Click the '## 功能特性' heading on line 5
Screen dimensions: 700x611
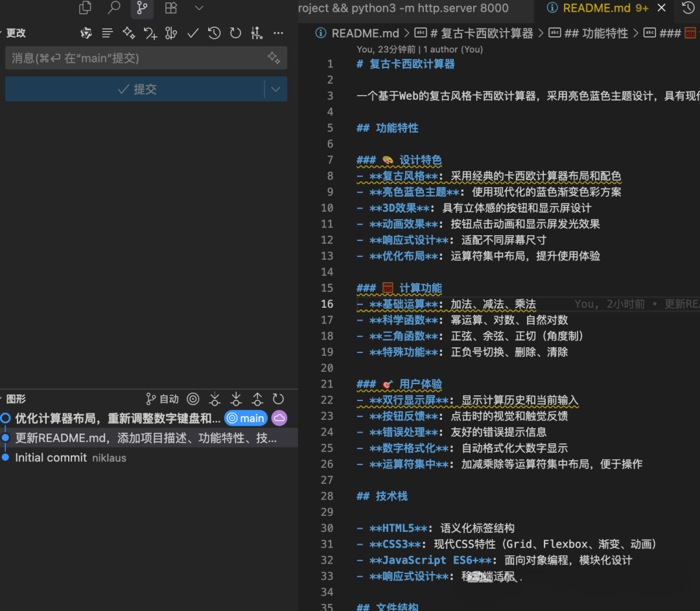coord(388,128)
